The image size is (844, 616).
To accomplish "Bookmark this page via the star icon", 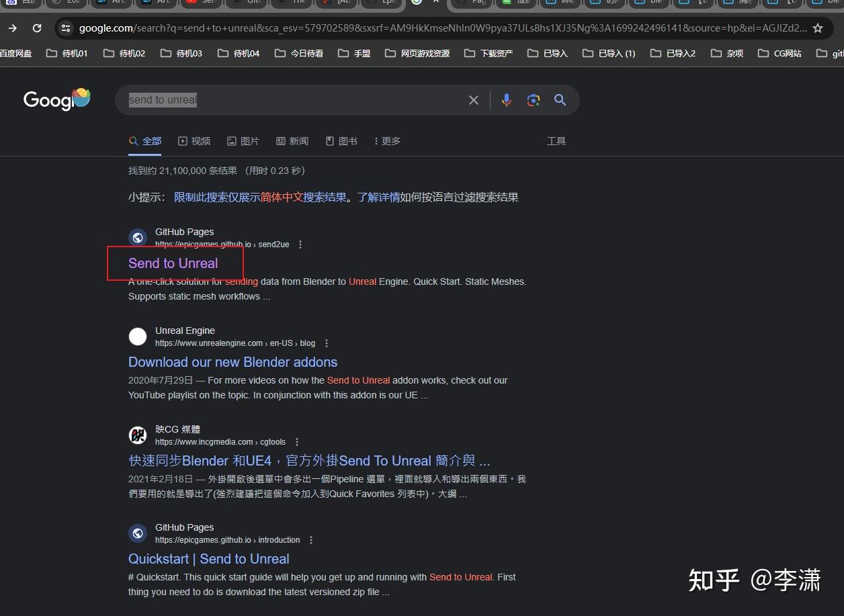I will pos(817,28).
